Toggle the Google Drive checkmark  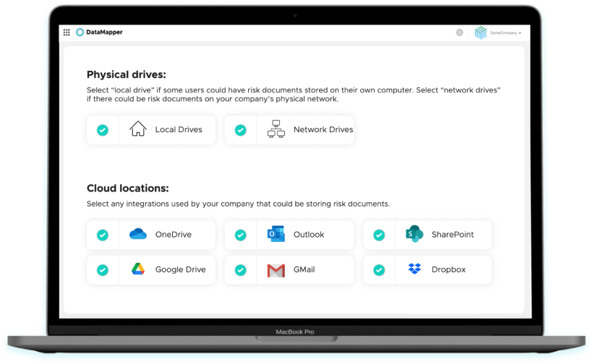(103, 270)
